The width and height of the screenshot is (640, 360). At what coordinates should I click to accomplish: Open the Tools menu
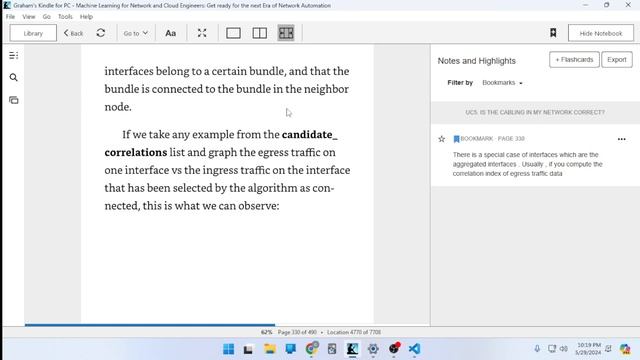tap(65, 17)
